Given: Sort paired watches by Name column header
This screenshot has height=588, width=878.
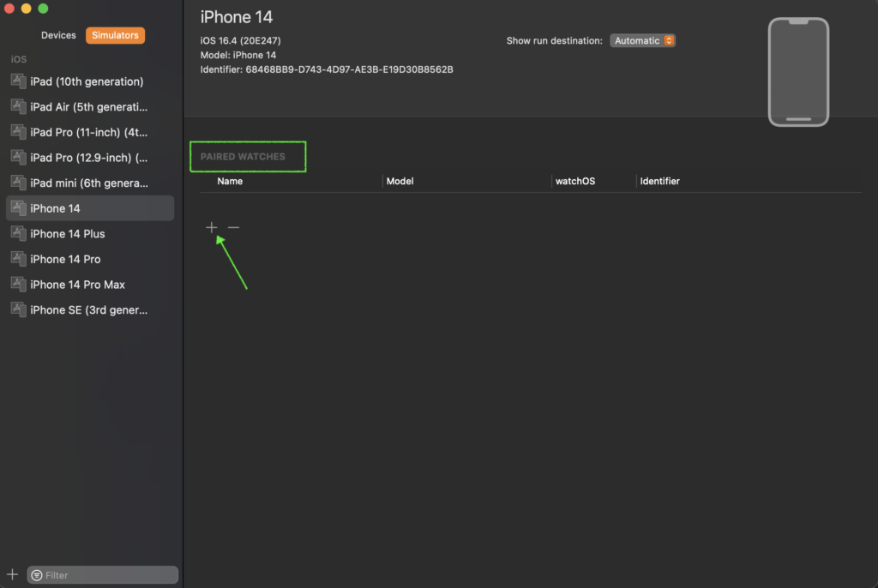Looking at the screenshot, I should 230,181.
